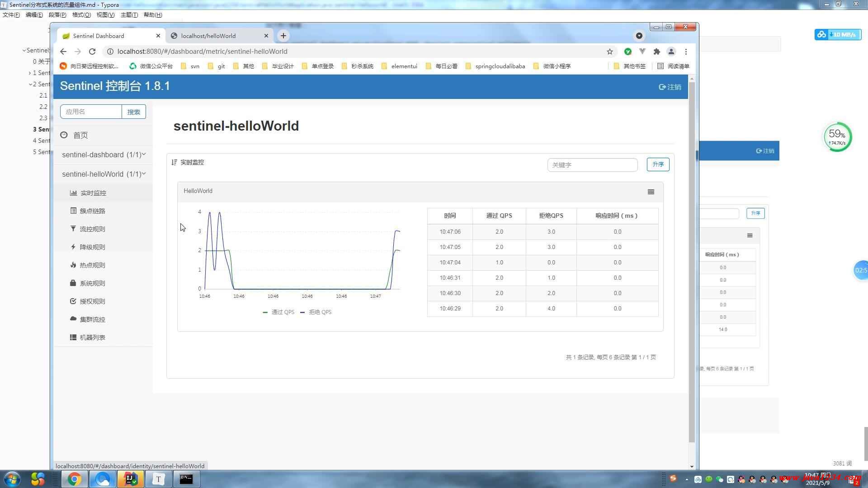Image resolution: width=868 pixels, height=488 pixels.
Task: Click the Chrome page vertical scrollbar
Action: [692, 262]
